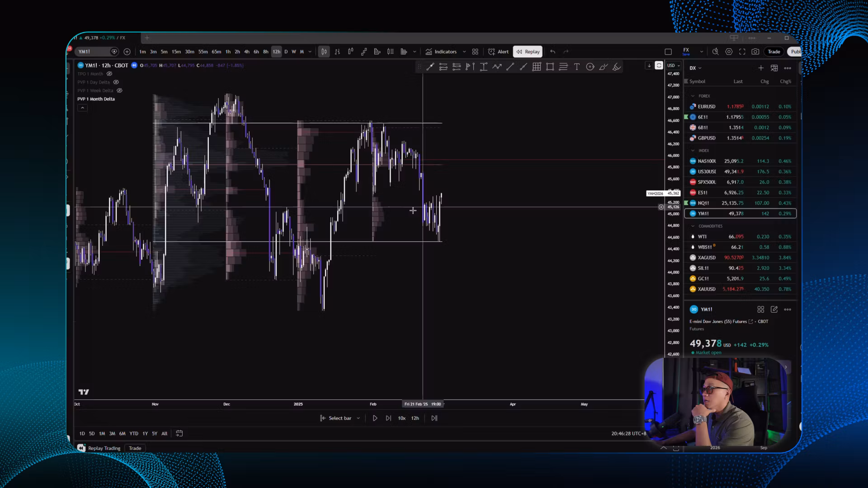Select the text tool
Viewport: 868px width, 488px height.
pyautogui.click(x=577, y=67)
